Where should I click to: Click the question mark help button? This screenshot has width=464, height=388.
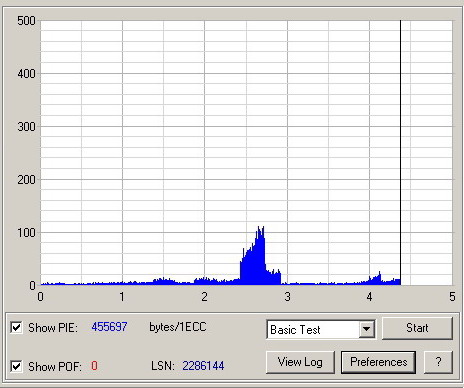(438, 362)
